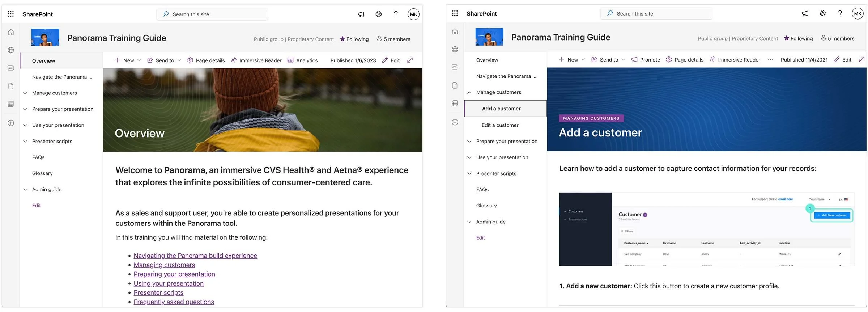Open New dropdown in left window toolbar
Image resolution: width=868 pixels, height=312 pixels.
click(128, 60)
